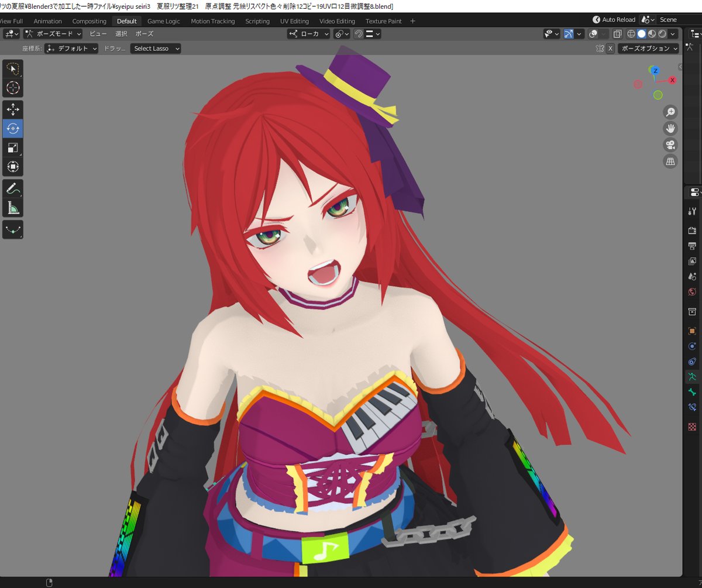Switch to the Texture Paint workspace tab

[x=384, y=21]
